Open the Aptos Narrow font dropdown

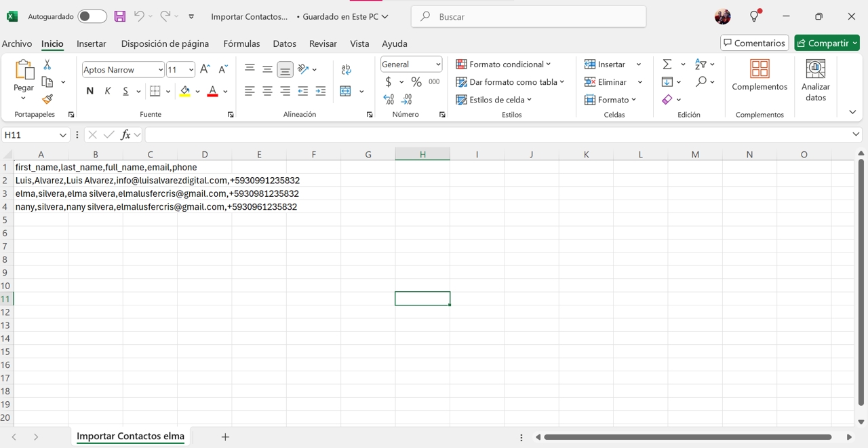pos(123,69)
